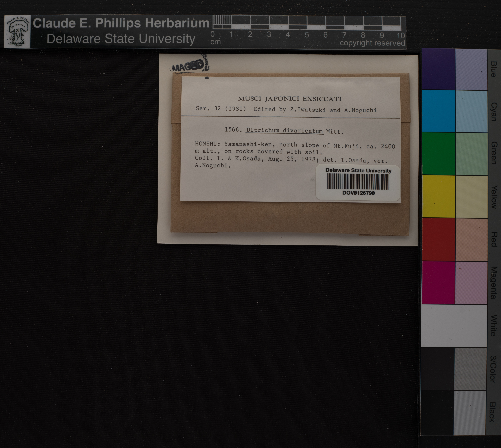Image resolution: width=501 pixels, height=448 pixels.
Task: Click the Delaware State University banner text
Action: click(x=121, y=39)
